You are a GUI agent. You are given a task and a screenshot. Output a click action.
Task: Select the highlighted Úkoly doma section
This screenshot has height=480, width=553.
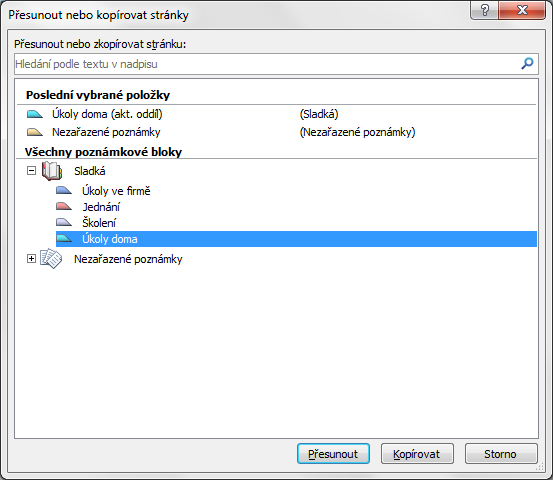point(296,239)
